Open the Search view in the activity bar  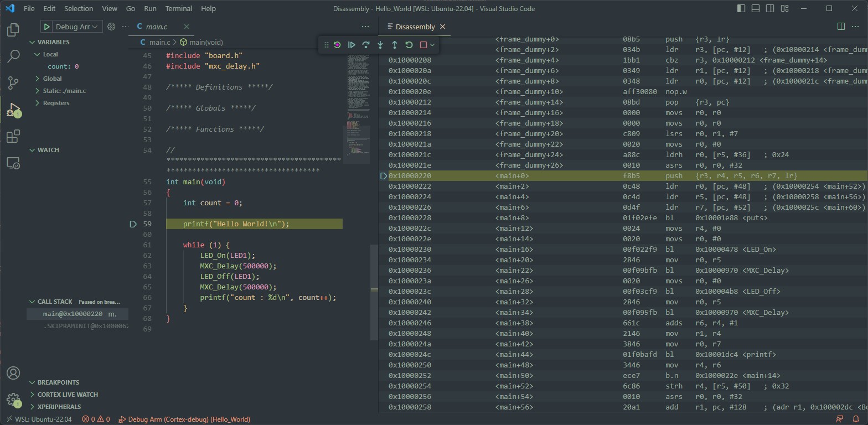coord(13,56)
